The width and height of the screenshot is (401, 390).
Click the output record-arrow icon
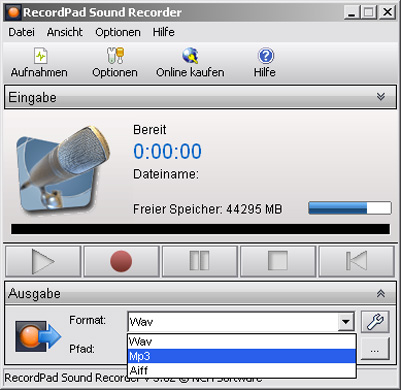(38, 336)
